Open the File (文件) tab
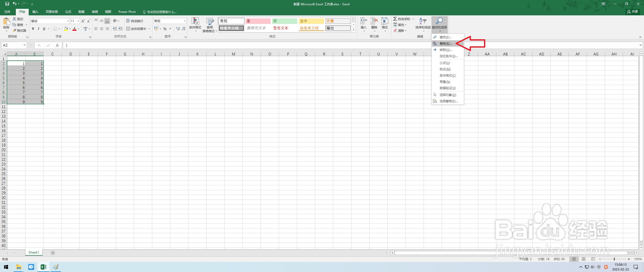 pyautogui.click(x=7, y=12)
